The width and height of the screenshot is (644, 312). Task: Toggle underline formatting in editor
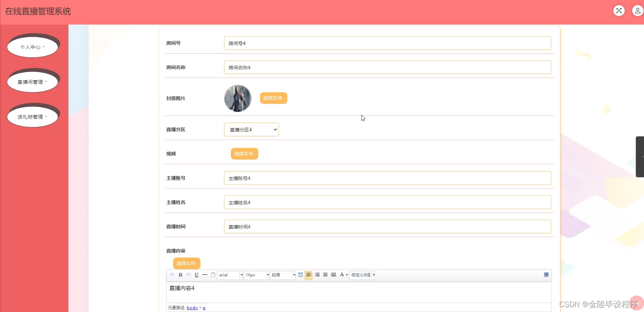197,275
